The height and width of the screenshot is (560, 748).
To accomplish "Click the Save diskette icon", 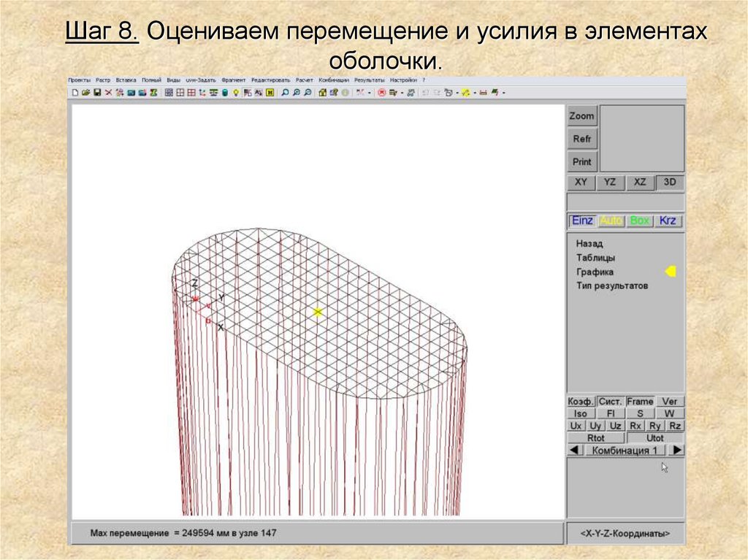I will pos(96,93).
